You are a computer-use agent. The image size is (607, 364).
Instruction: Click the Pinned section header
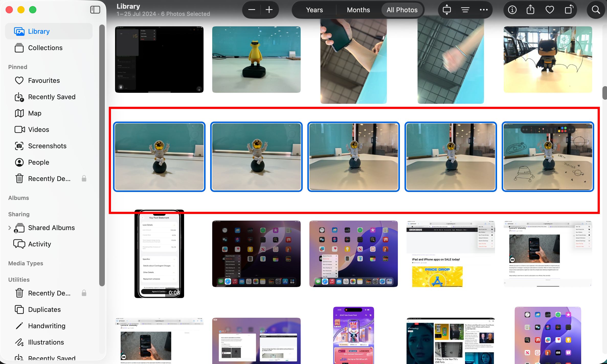18,67
